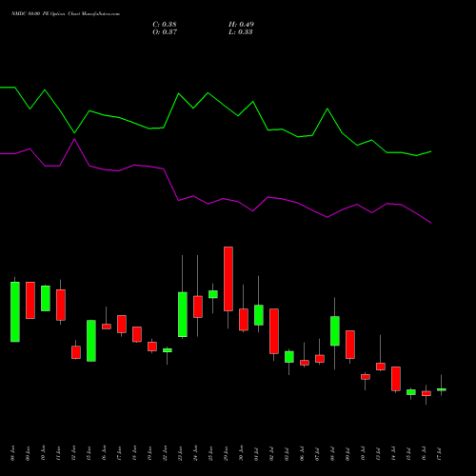Click the red candle above 09 Jul
This screenshot has width=476, height=476.
point(350,345)
